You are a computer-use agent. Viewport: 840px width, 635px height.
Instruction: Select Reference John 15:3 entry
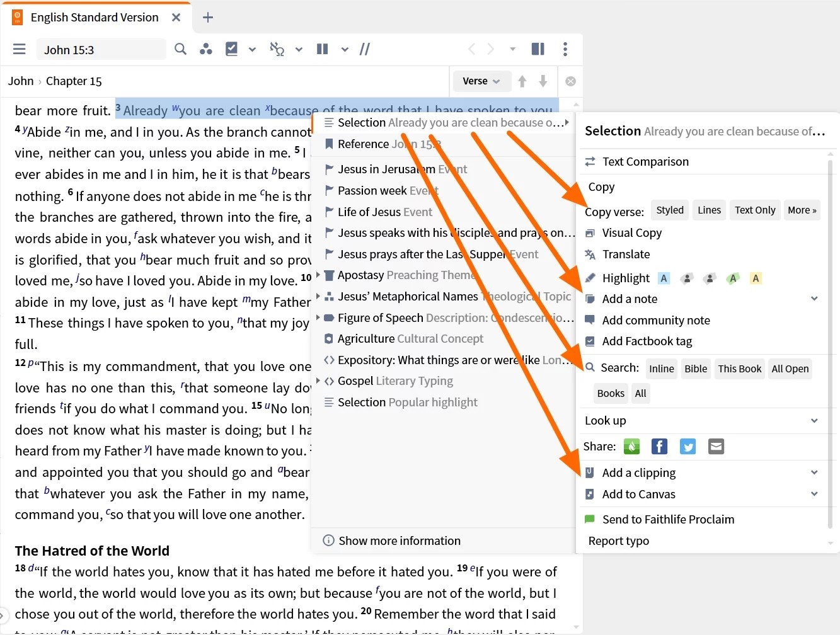444,144
